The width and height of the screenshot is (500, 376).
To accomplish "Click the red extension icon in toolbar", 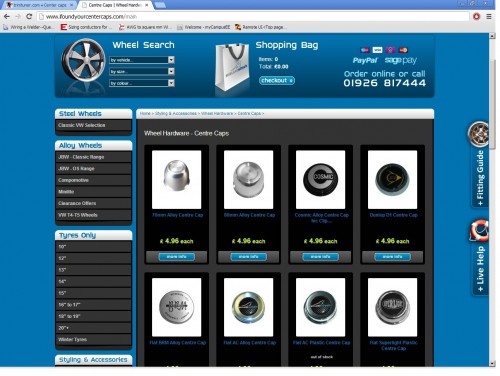I will 476,16.
